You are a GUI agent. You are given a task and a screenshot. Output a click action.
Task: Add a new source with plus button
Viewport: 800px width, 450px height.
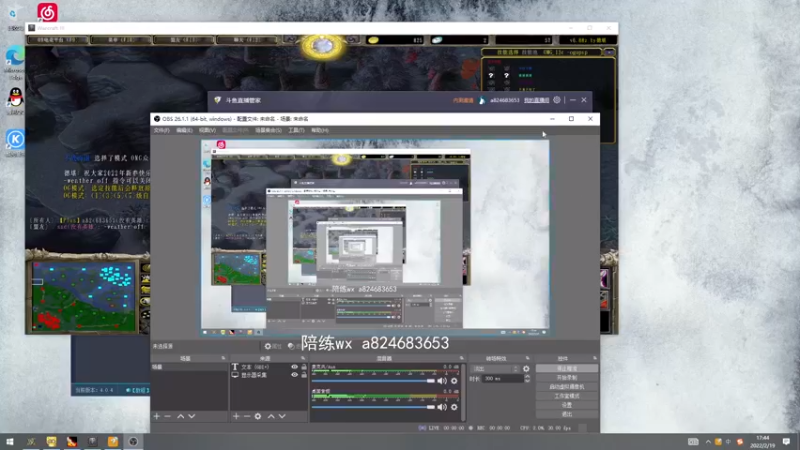236,416
